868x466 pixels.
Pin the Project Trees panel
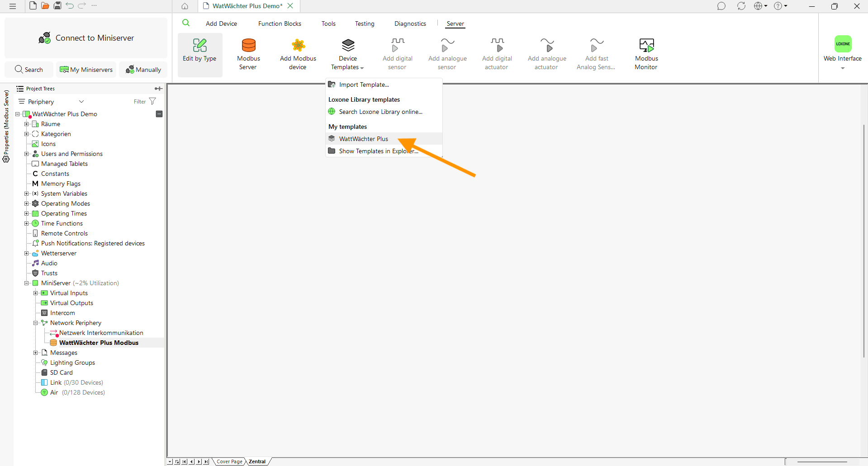click(158, 89)
